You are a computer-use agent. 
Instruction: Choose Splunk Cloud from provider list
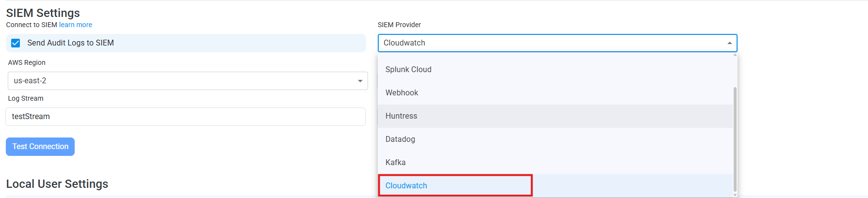click(555, 70)
